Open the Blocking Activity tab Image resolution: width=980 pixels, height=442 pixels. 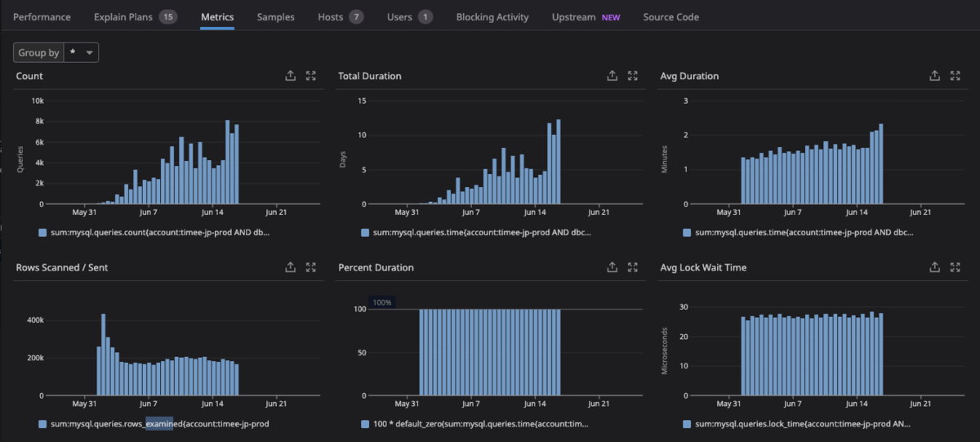(x=492, y=16)
